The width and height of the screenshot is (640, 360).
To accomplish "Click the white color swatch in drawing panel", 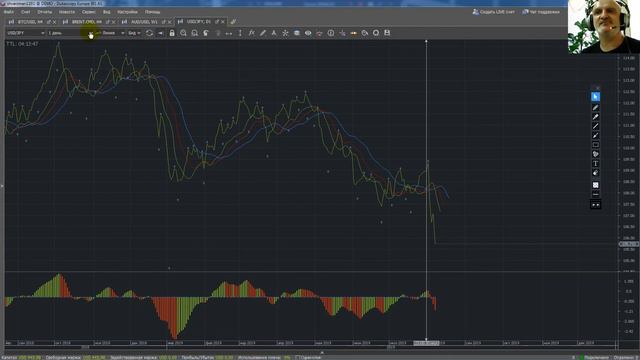I will coord(596,185).
